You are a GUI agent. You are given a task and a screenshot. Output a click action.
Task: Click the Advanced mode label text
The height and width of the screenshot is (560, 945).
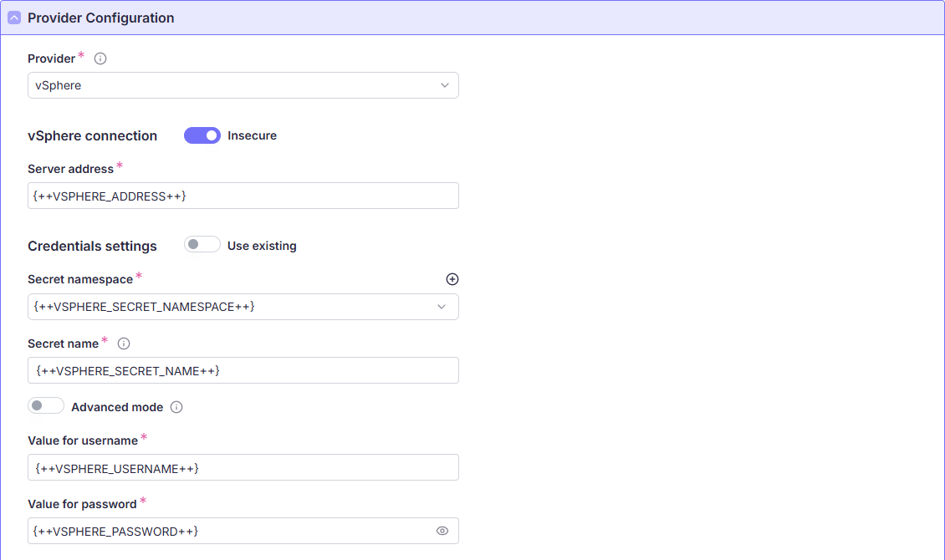[117, 407]
